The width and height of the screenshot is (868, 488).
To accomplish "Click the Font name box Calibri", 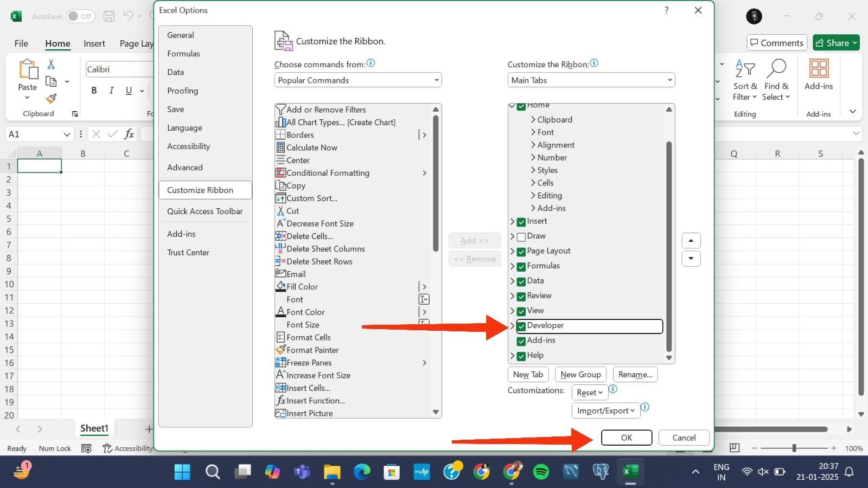I will pyautogui.click(x=119, y=69).
